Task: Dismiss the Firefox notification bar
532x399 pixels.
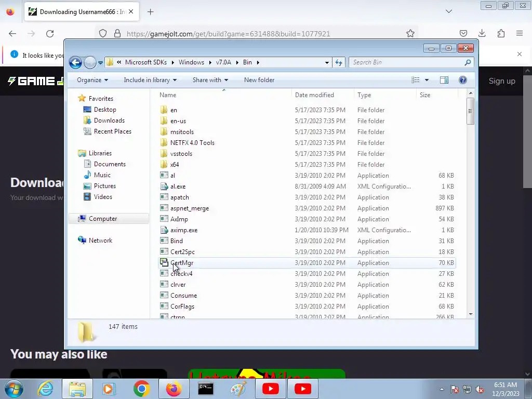Action: point(519,54)
